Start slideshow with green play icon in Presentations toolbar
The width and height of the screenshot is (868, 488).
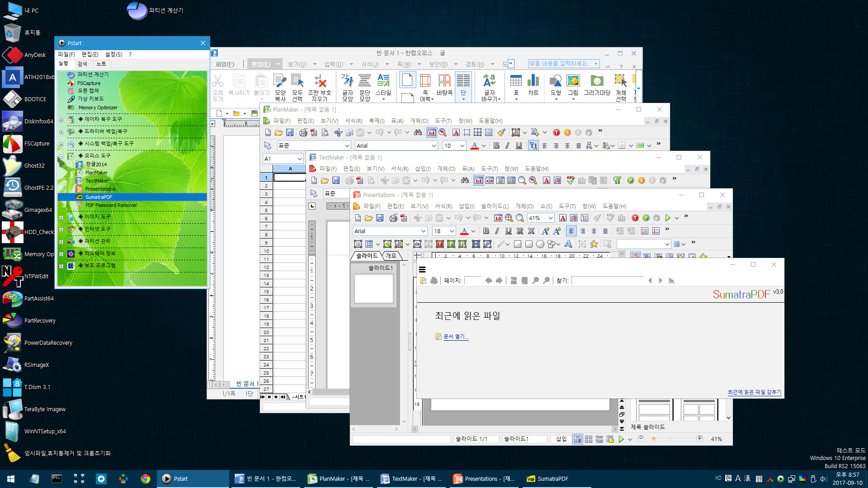tap(668, 218)
